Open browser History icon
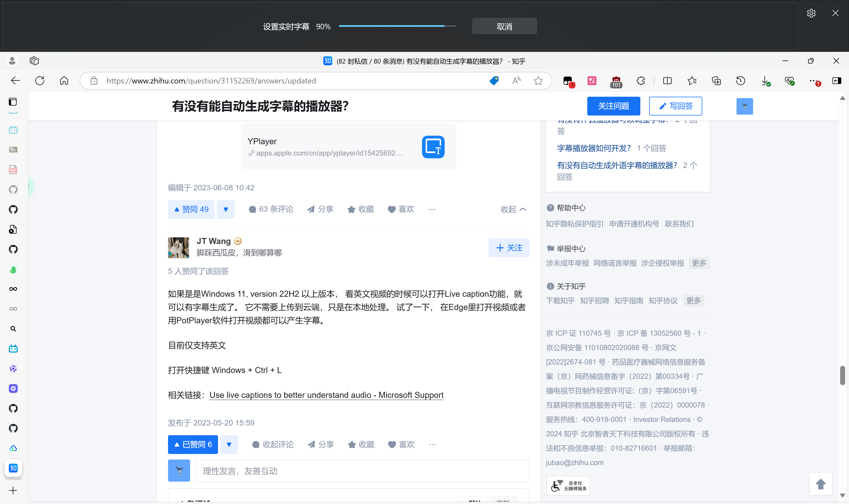Viewport: 849px width, 504px height. click(740, 81)
